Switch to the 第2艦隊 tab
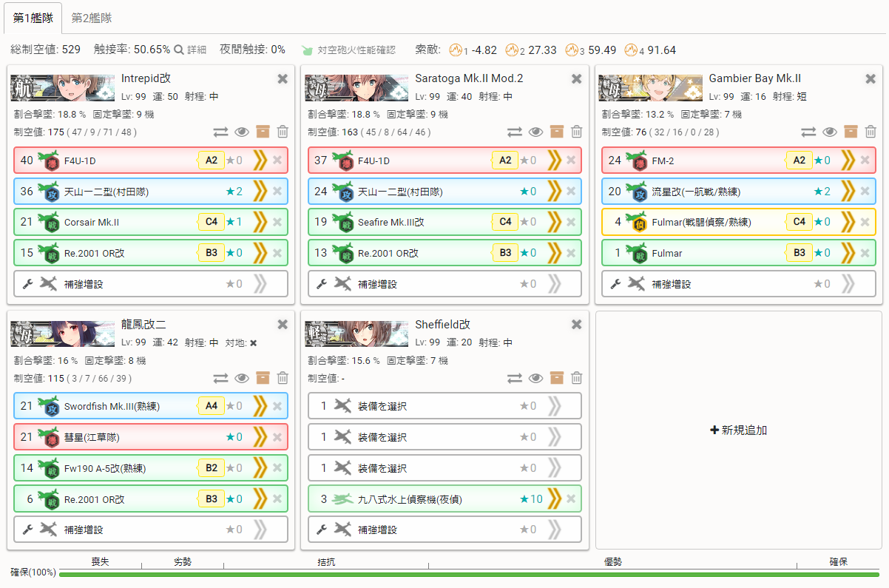889x588 pixels. [x=92, y=18]
